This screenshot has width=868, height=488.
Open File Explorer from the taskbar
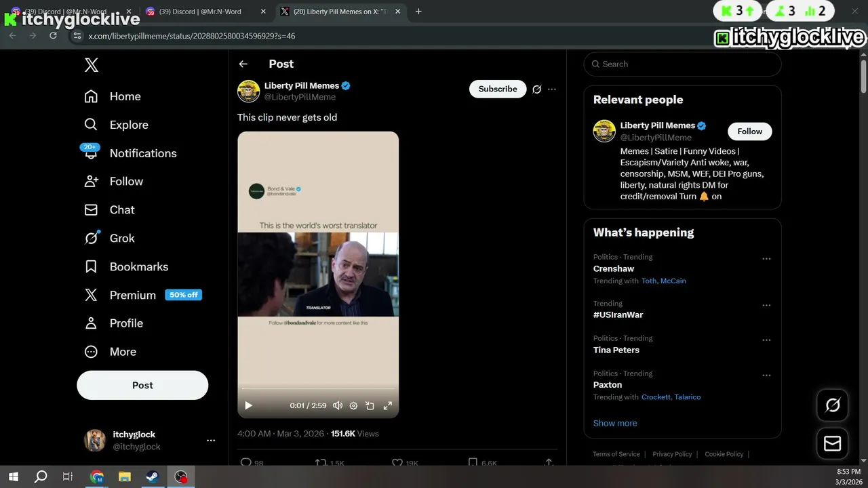point(124,476)
